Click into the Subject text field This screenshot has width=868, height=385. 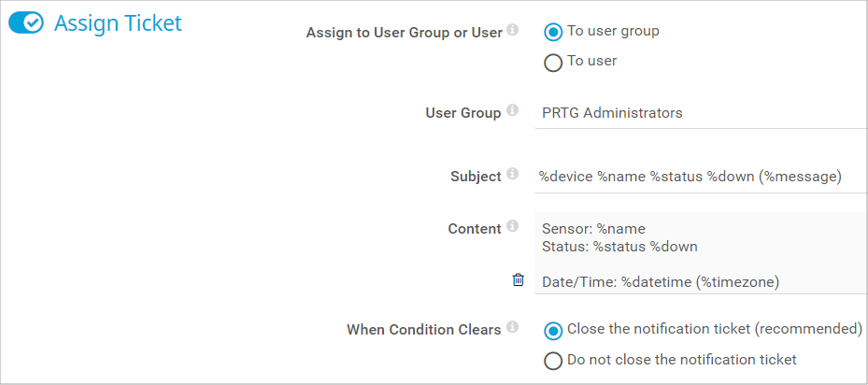[701, 176]
